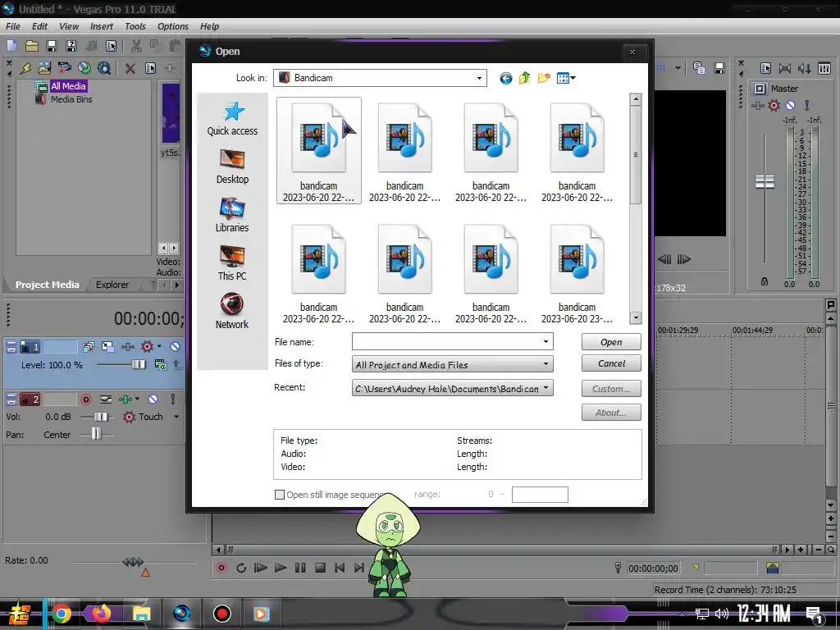The image size is (840, 630).
Task: Click Play button in transport bar
Action: (281, 568)
